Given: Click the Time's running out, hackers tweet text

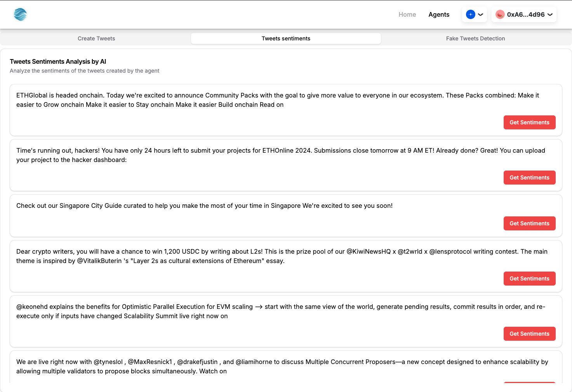Looking at the screenshot, I should (281, 155).
